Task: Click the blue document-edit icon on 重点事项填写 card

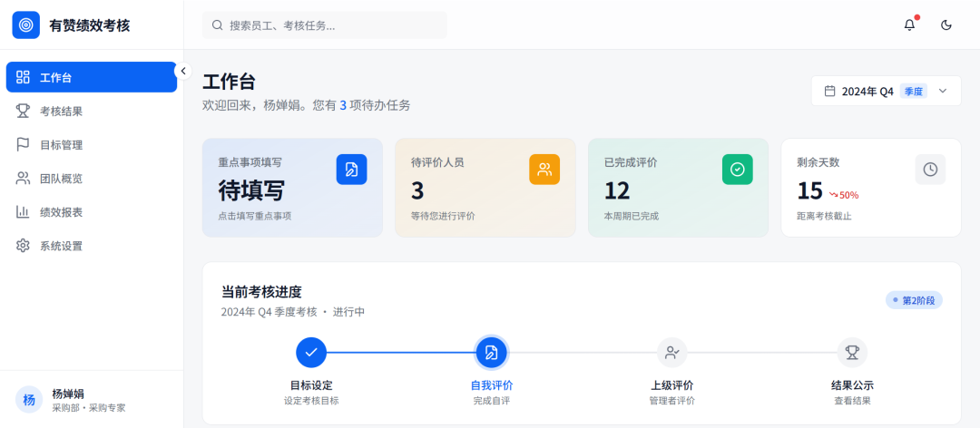Action: coord(352,170)
